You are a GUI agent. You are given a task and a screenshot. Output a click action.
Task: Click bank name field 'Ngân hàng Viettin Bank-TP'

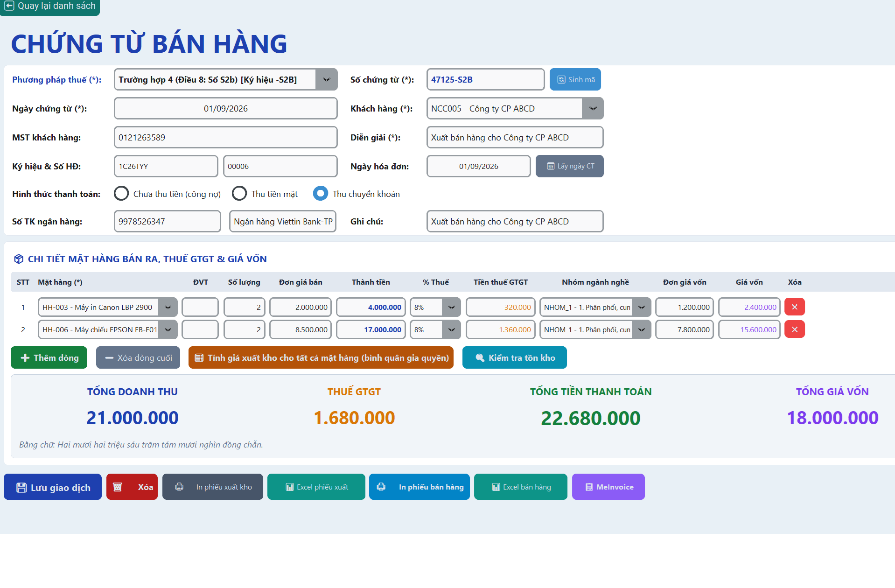[283, 221]
